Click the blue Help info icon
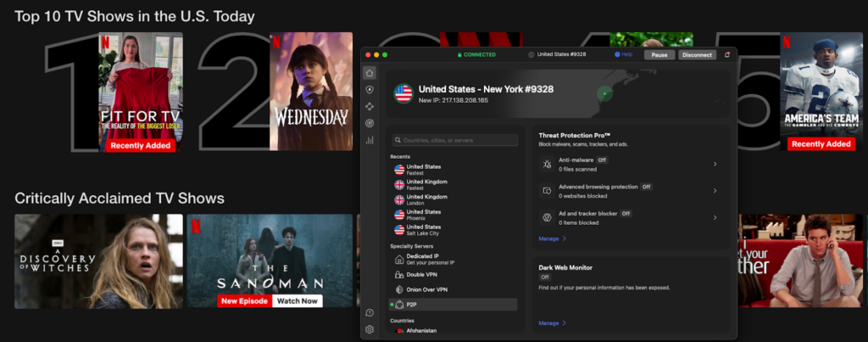 click(x=617, y=55)
